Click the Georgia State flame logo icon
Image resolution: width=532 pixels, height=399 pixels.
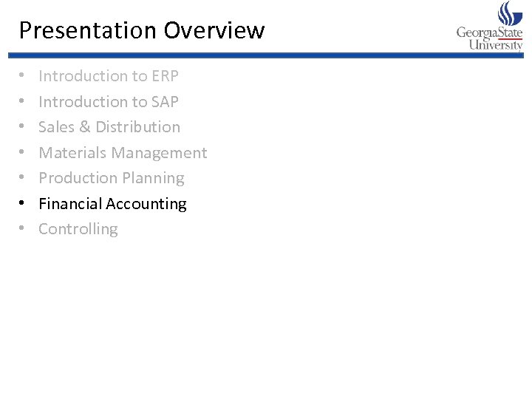510,13
